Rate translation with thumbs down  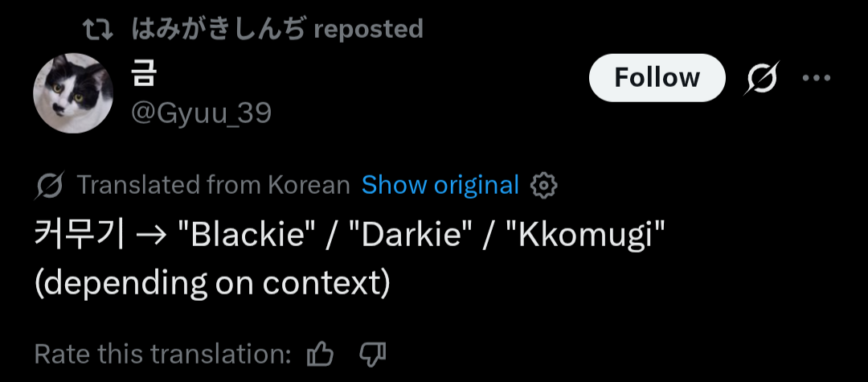pos(373,353)
